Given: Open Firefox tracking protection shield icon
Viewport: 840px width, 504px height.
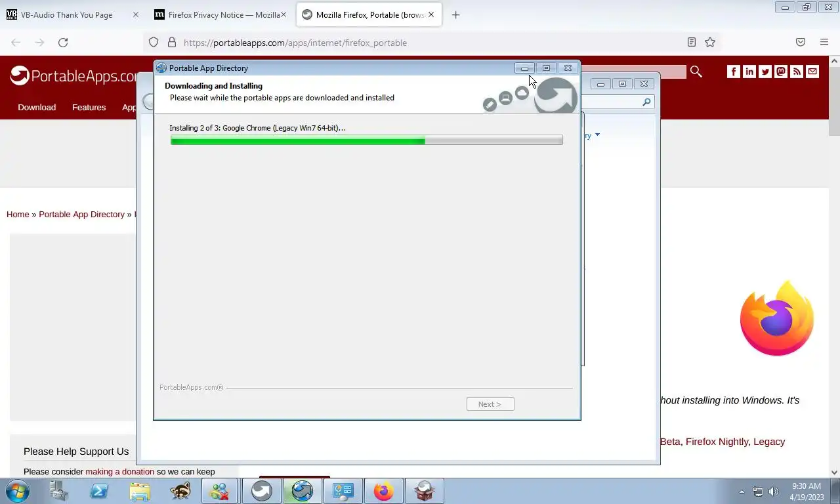Looking at the screenshot, I should point(154,43).
